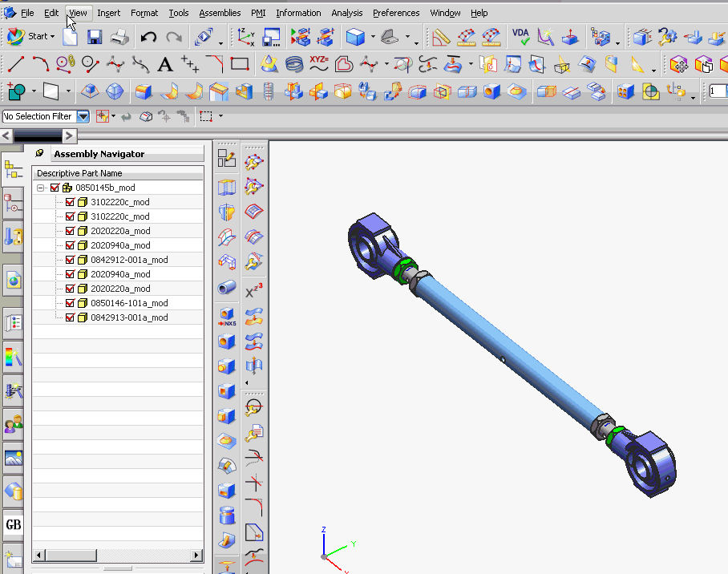Uncheck the second 3102220c_mod component
The height and width of the screenshot is (574, 728).
[x=70, y=216]
